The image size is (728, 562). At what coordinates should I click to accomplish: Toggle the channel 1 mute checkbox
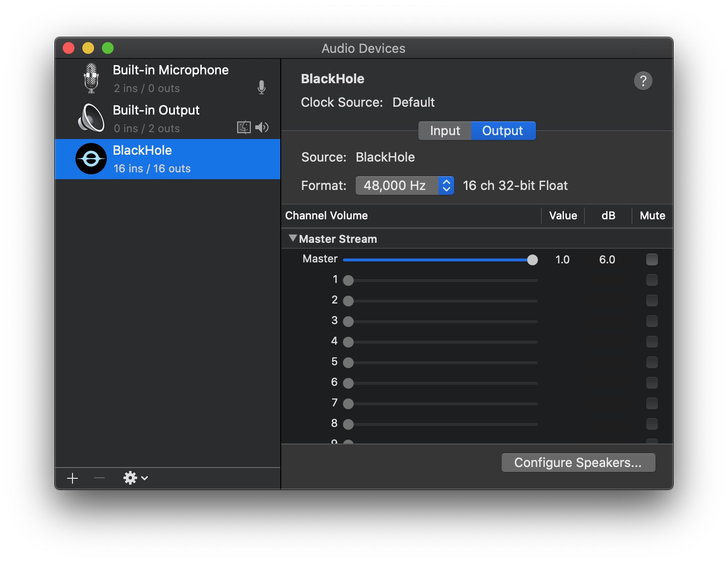pos(652,280)
